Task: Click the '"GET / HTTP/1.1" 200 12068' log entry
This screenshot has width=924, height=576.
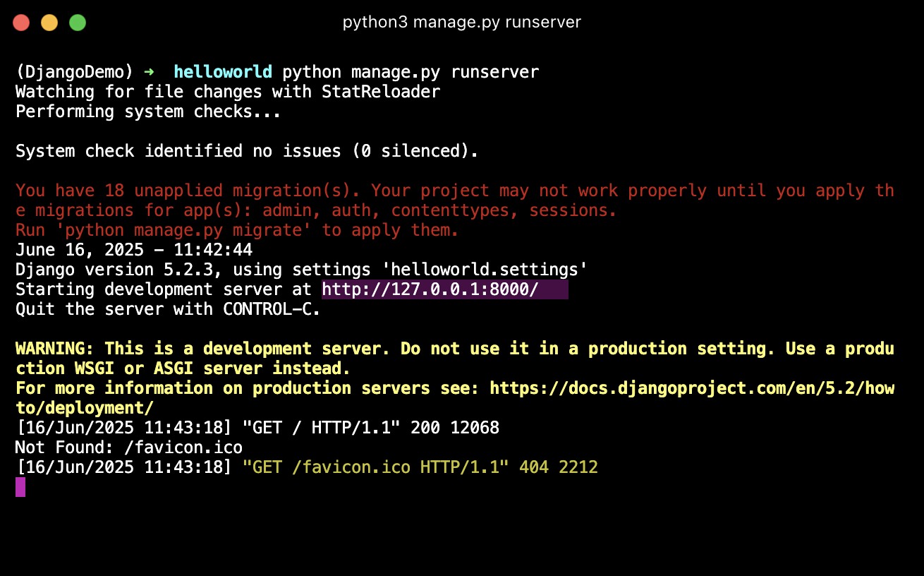Action: 370,428
